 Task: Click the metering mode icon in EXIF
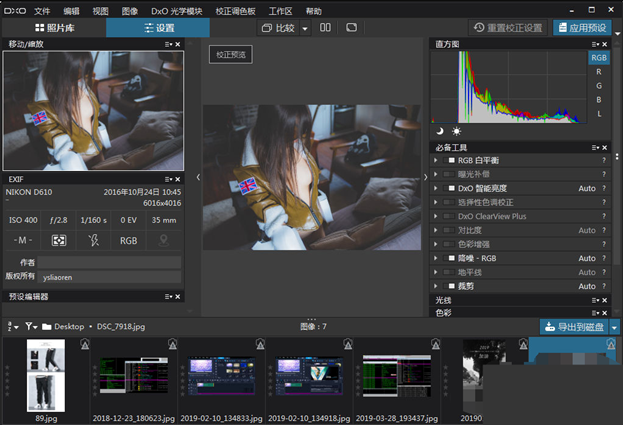(x=58, y=240)
